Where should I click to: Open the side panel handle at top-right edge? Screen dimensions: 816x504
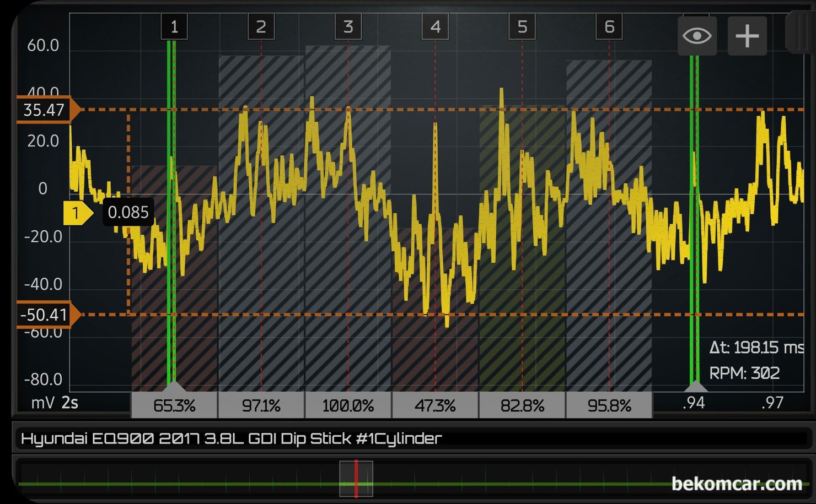point(799,33)
